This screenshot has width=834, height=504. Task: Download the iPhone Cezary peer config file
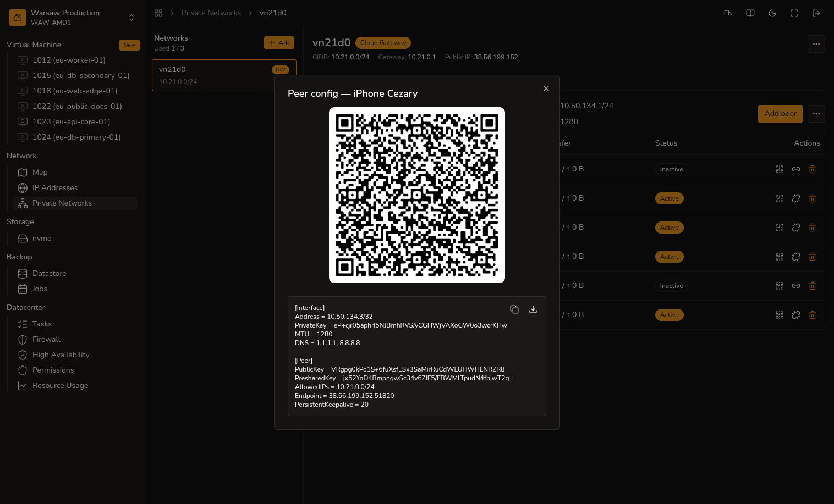pos(533,309)
